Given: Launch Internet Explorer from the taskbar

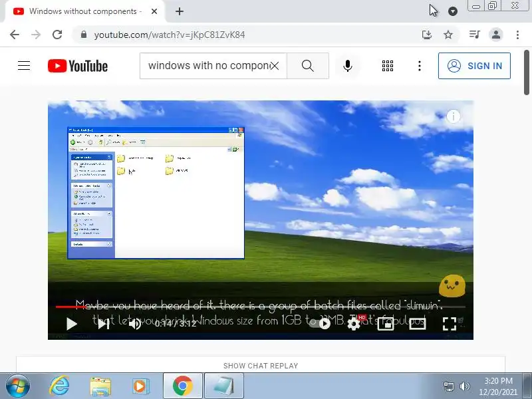Looking at the screenshot, I should tap(59, 386).
